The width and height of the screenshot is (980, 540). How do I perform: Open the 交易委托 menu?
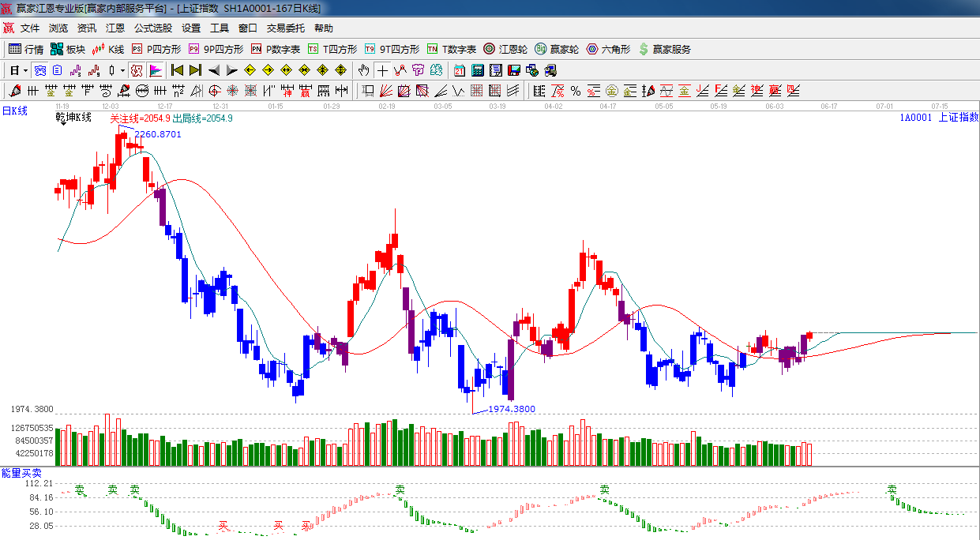(285, 28)
